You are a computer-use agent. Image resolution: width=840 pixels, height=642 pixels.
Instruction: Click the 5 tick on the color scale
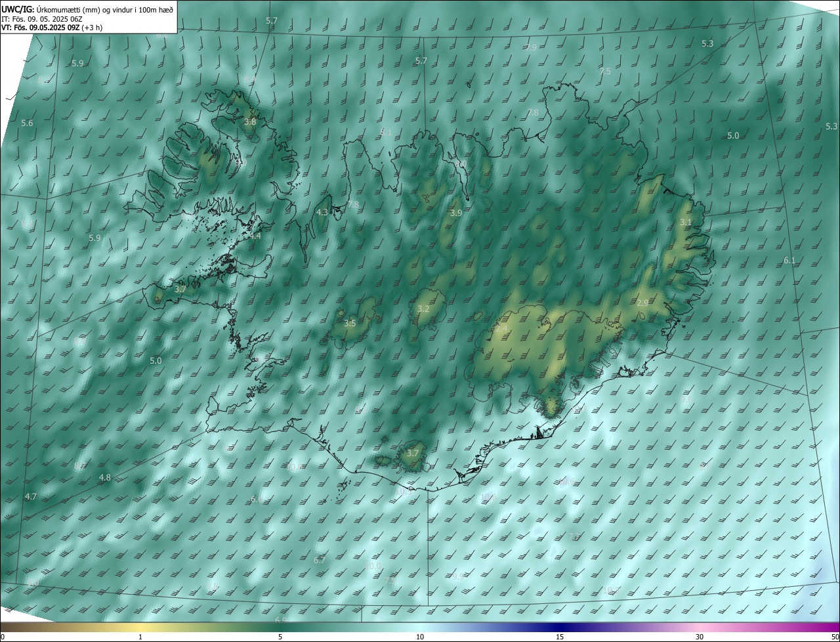pyautogui.click(x=280, y=637)
